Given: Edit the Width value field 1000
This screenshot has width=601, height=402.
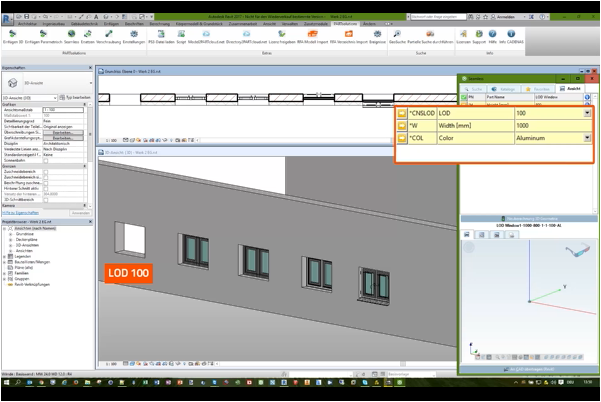Looking at the screenshot, I should [x=550, y=126].
